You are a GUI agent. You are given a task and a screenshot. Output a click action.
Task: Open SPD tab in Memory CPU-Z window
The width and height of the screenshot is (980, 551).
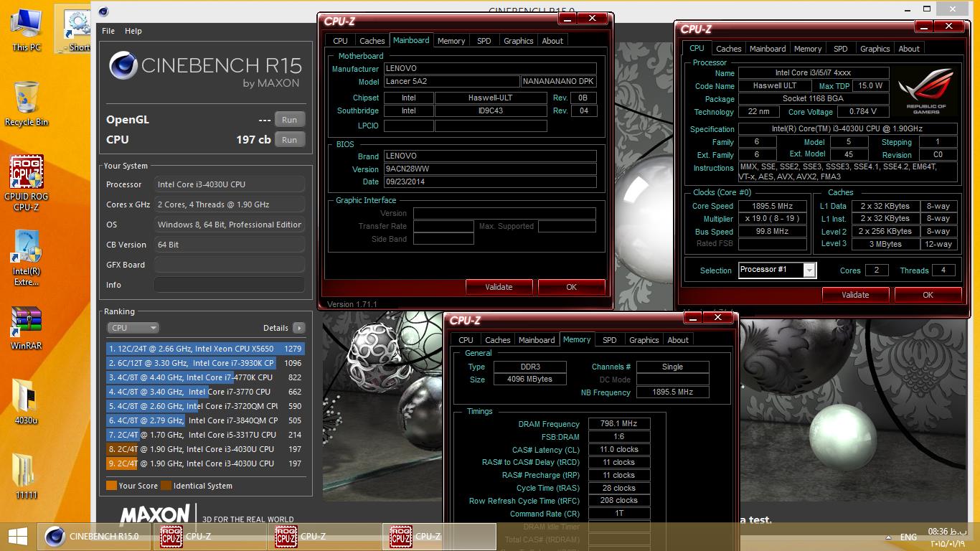(x=610, y=340)
